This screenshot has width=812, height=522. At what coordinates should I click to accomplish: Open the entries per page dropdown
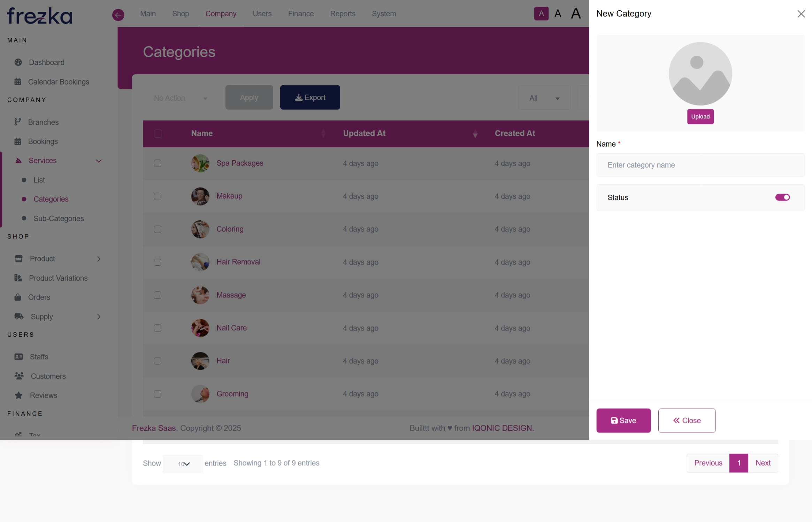pyautogui.click(x=183, y=464)
